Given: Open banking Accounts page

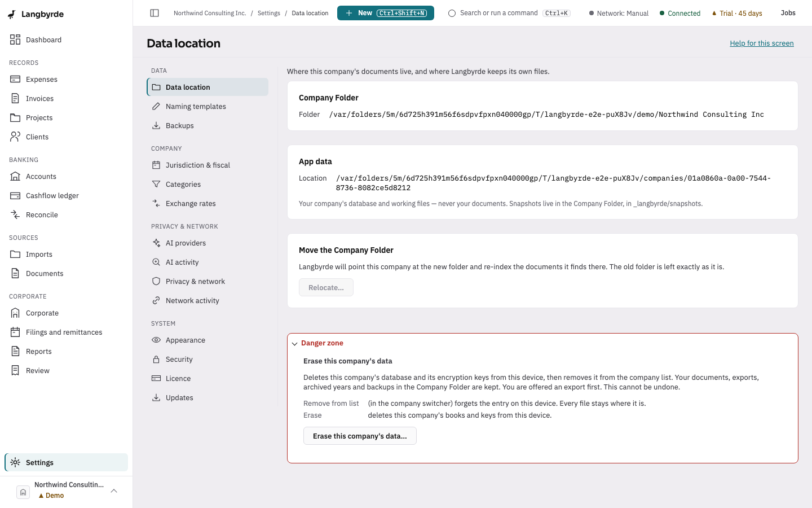Looking at the screenshot, I should pyautogui.click(x=66, y=176).
